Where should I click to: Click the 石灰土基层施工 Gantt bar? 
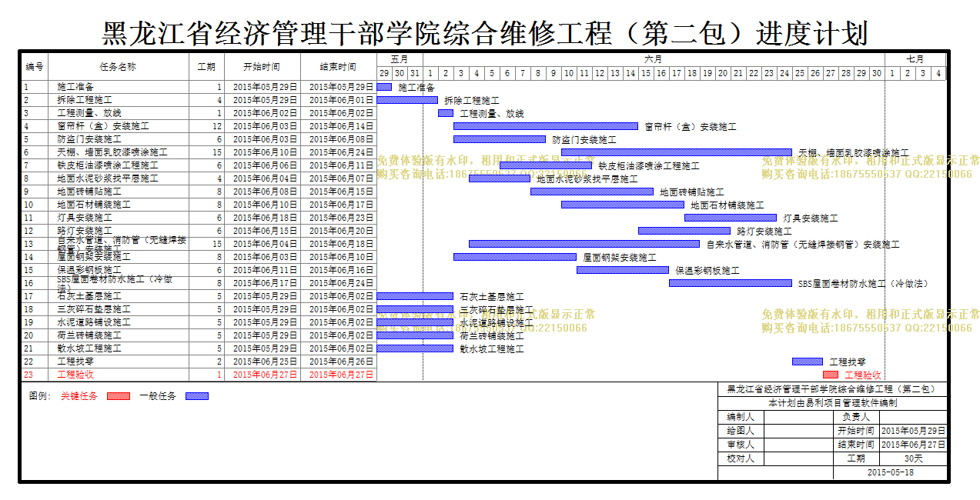click(415, 296)
